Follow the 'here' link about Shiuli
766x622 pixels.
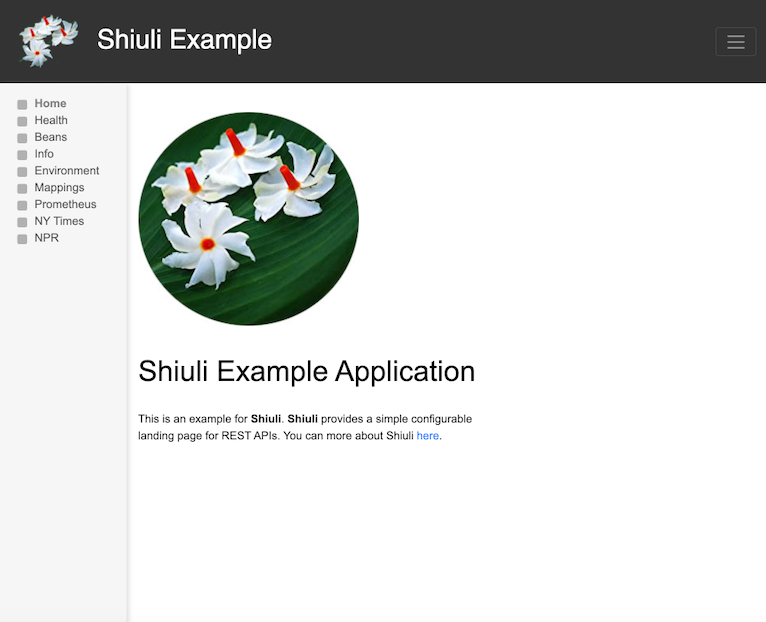coord(427,436)
